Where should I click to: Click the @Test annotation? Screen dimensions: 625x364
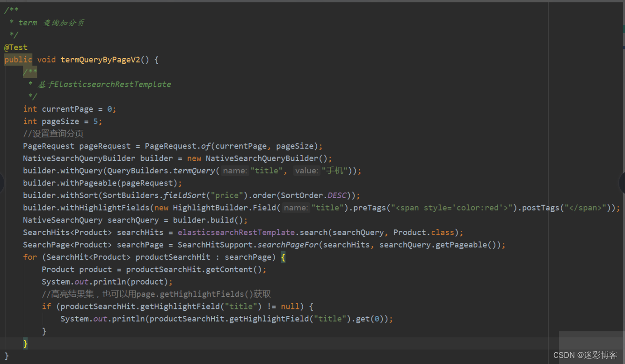pyautogui.click(x=16, y=47)
